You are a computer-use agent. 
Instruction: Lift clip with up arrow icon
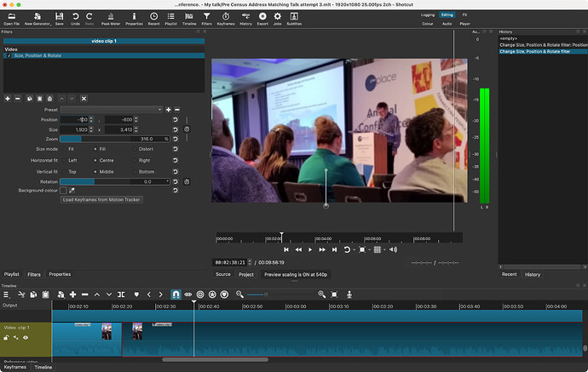[97, 295]
